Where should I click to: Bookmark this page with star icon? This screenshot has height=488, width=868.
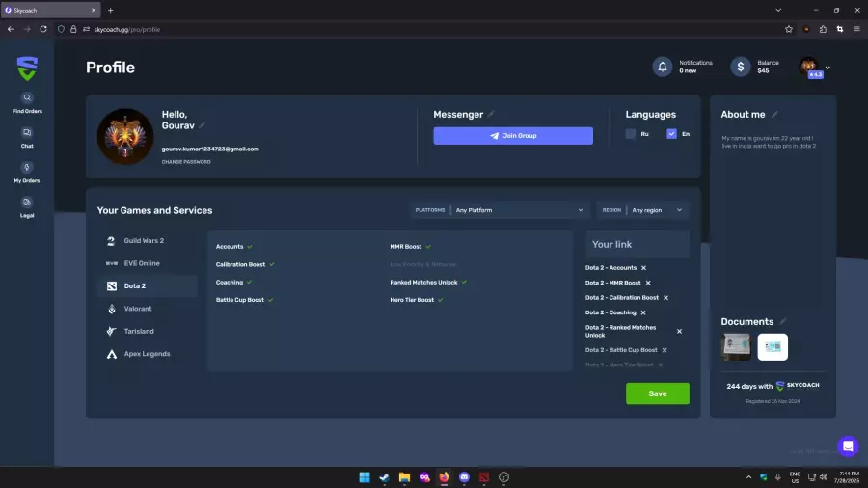[x=789, y=29]
